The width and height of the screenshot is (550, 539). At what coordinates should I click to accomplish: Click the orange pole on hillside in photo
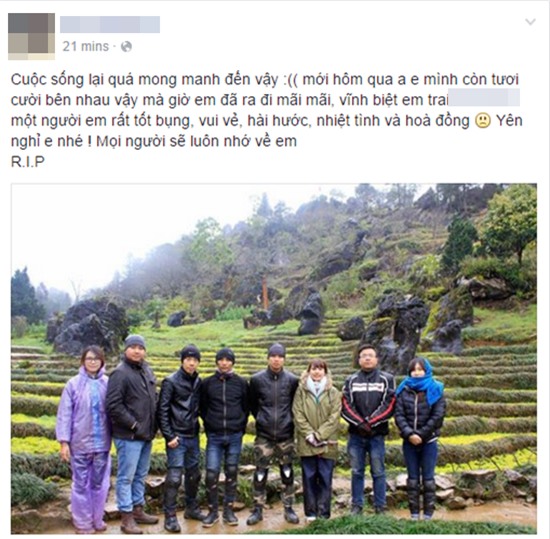click(x=265, y=294)
